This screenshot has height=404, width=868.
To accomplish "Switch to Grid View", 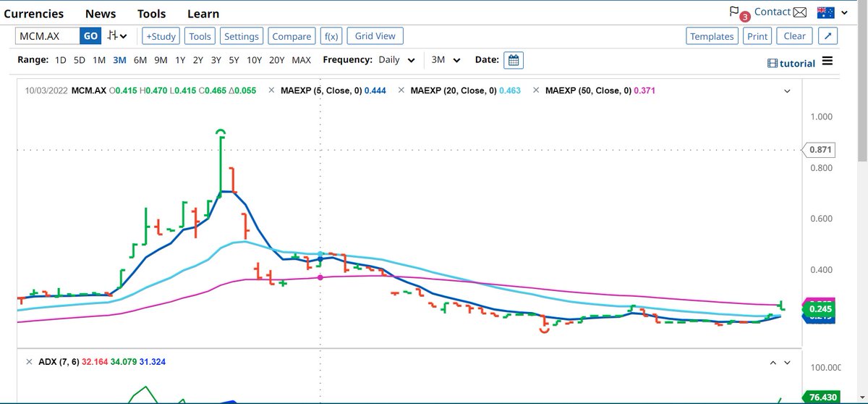I will [375, 35].
